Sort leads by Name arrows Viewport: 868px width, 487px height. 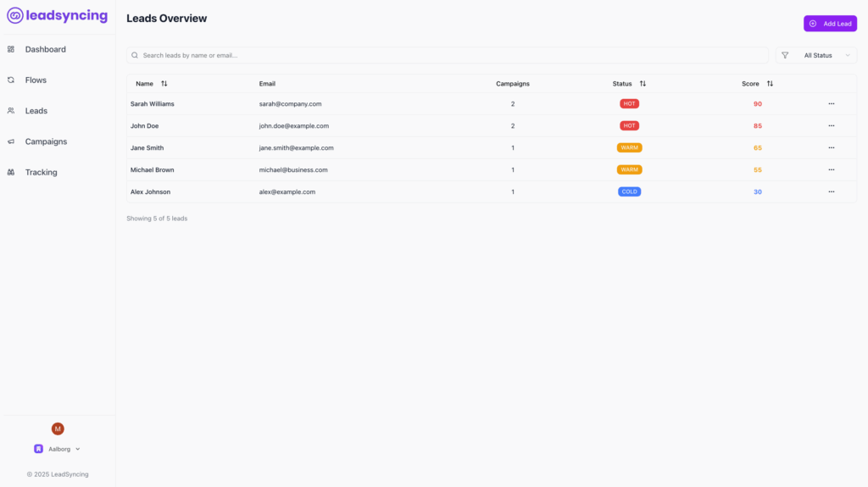[x=164, y=84]
